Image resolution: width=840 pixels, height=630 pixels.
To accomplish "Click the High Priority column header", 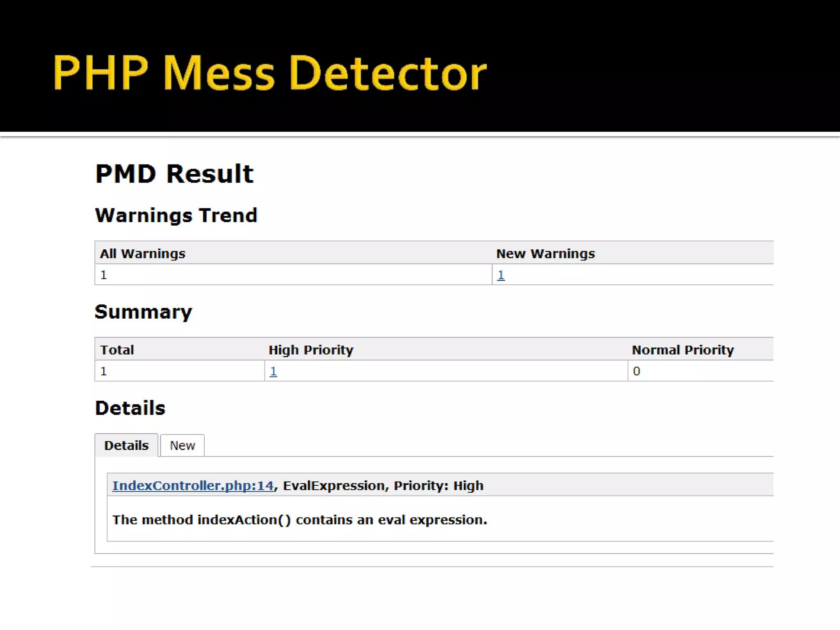I will click(310, 350).
